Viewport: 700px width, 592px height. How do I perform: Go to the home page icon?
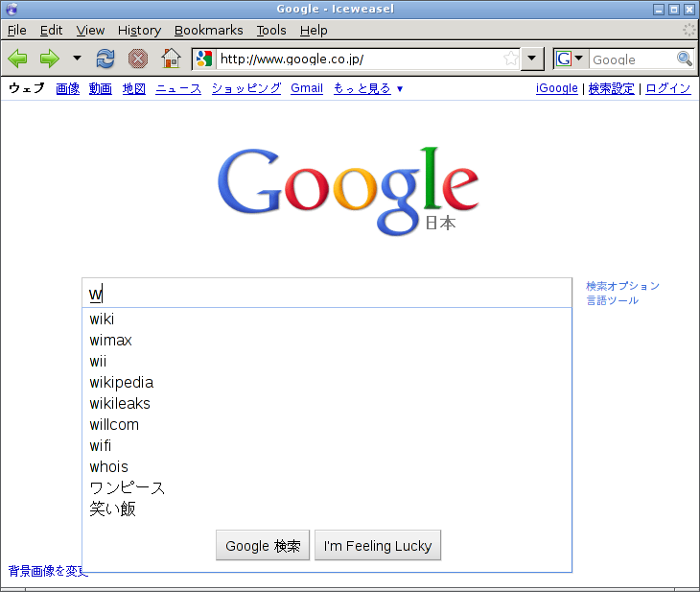(x=171, y=59)
